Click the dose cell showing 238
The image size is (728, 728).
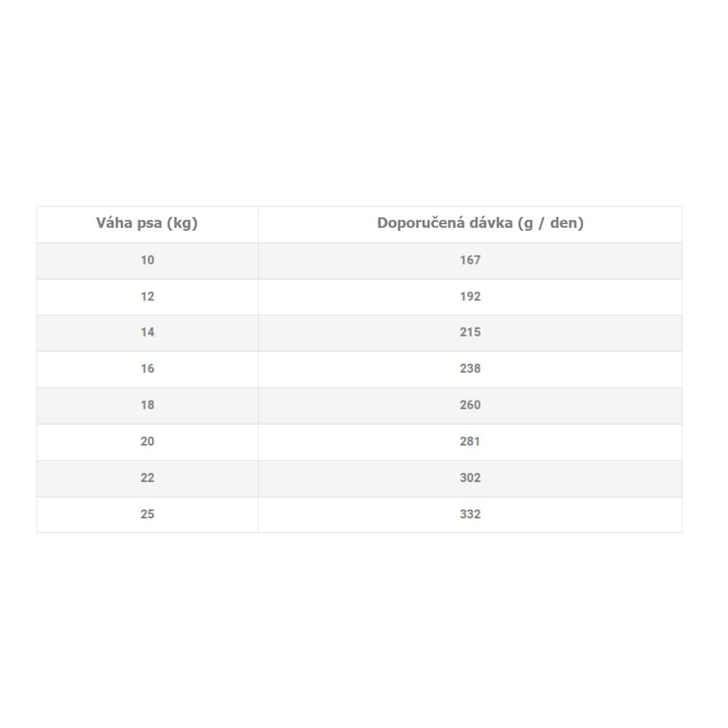coord(470,369)
